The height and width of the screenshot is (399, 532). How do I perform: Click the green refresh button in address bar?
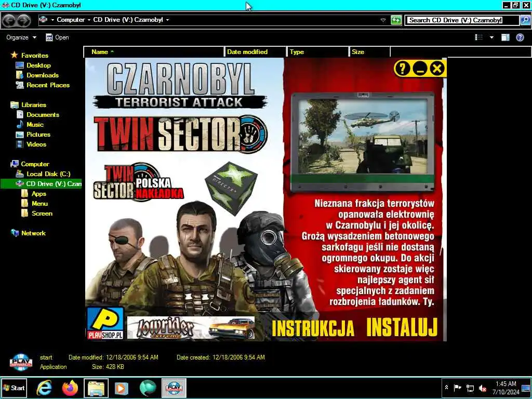point(396,20)
